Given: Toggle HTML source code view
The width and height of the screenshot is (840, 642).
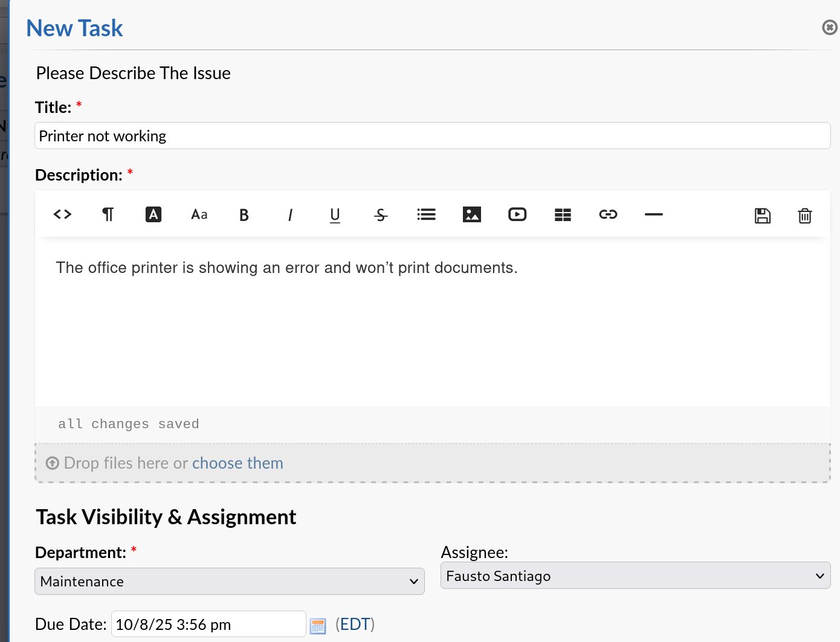Looking at the screenshot, I should pos(63,214).
